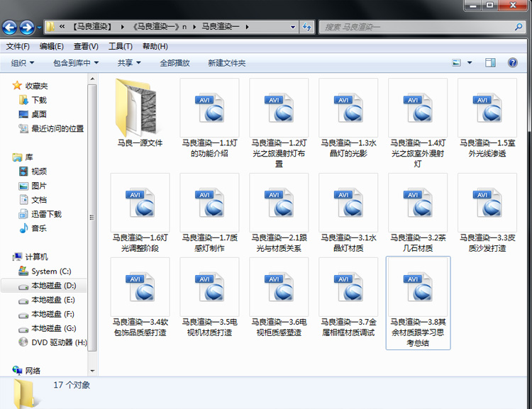Click 《马良渲染一》n breadcrumb segment
The height and width of the screenshot is (409, 532).
[x=160, y=26]
